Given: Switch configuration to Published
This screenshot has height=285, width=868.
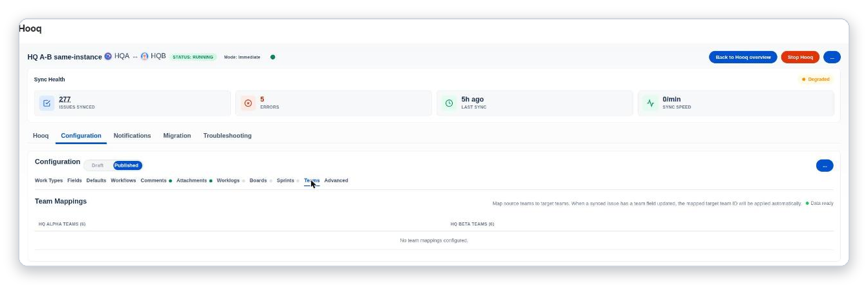Looking at the screenshot, I should 127,165.
